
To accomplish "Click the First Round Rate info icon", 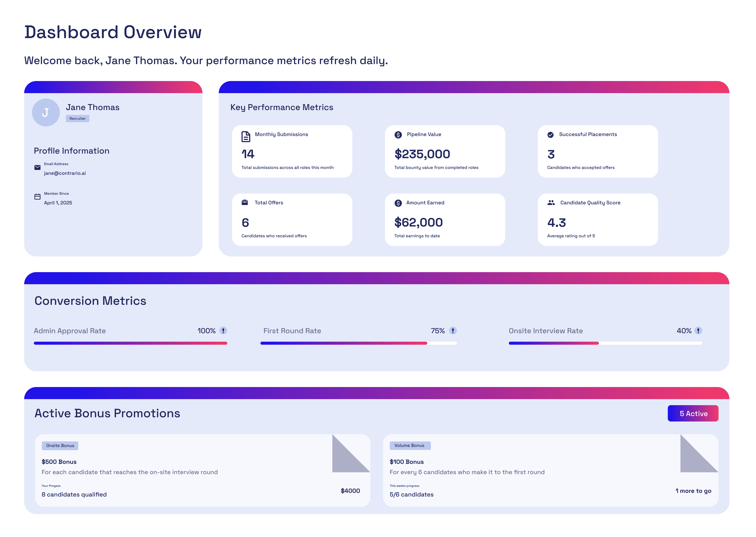I will (x=453, y=330).
